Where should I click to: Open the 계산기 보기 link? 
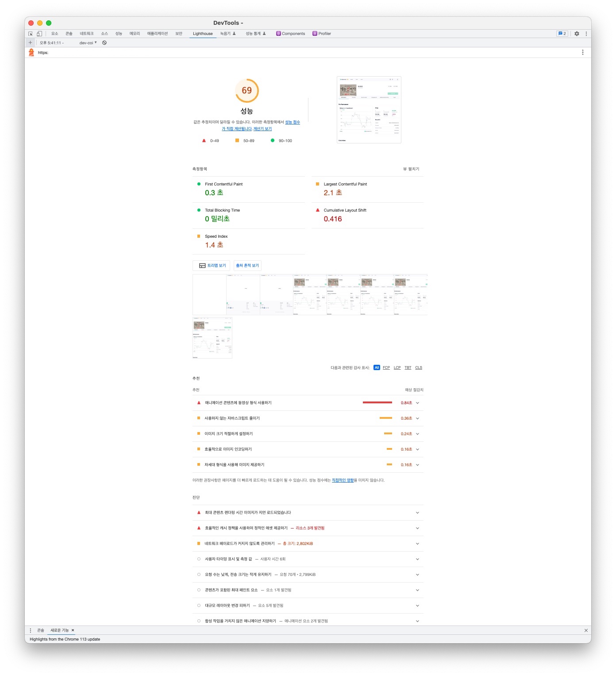262,129
